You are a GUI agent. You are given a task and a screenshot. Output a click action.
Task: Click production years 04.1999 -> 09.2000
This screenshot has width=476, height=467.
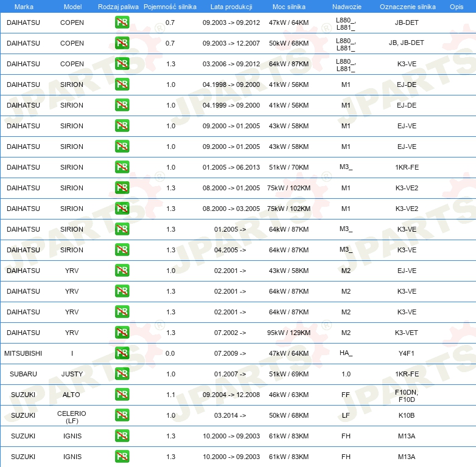coord(231,105)
